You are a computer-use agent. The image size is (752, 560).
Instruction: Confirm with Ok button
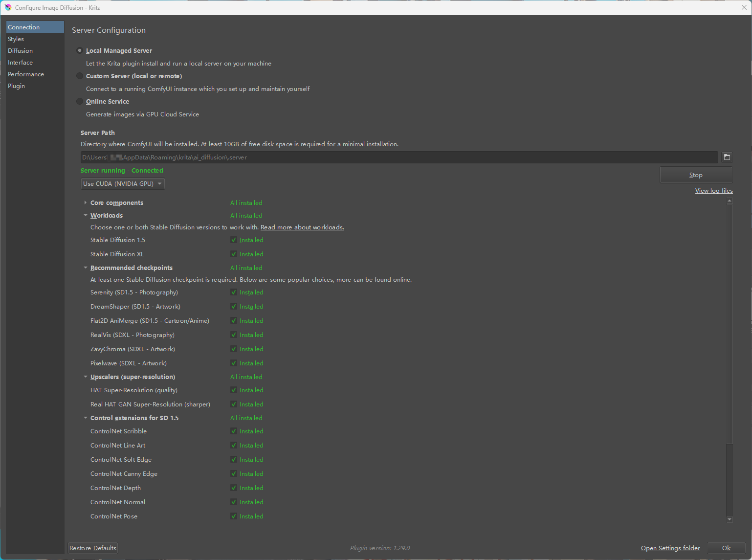[726, 548]
